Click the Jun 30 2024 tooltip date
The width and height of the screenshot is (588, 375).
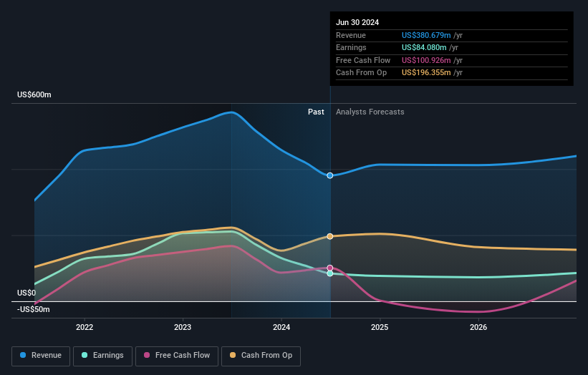point(357,22)
